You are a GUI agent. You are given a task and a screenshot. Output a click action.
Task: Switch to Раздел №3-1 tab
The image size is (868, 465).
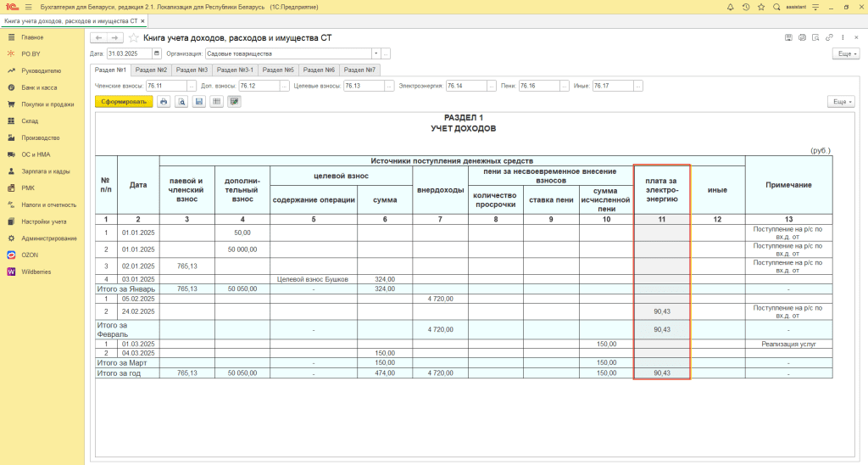(x=235, y=70)
